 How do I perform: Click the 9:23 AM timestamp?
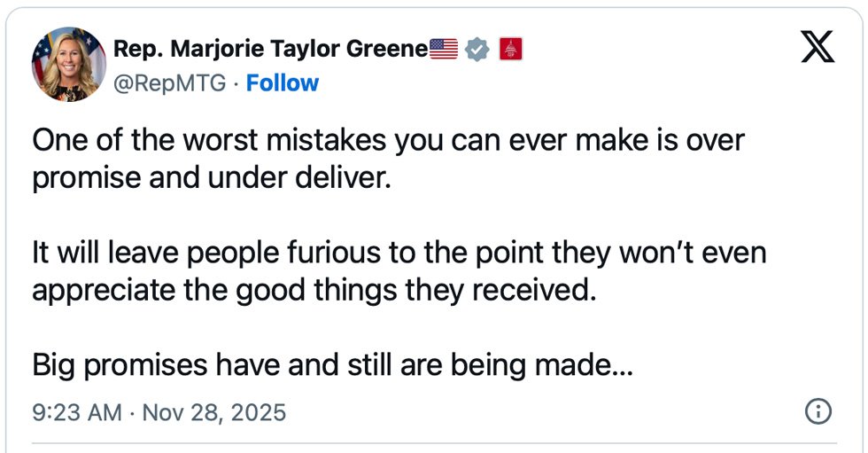tap(76, 412)
